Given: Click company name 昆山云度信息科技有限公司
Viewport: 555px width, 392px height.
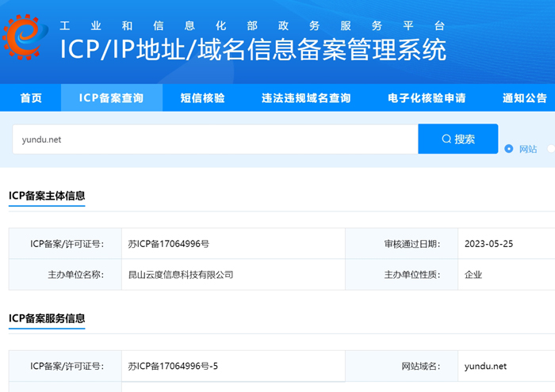Looking at the screenshot, I should 181,275.
